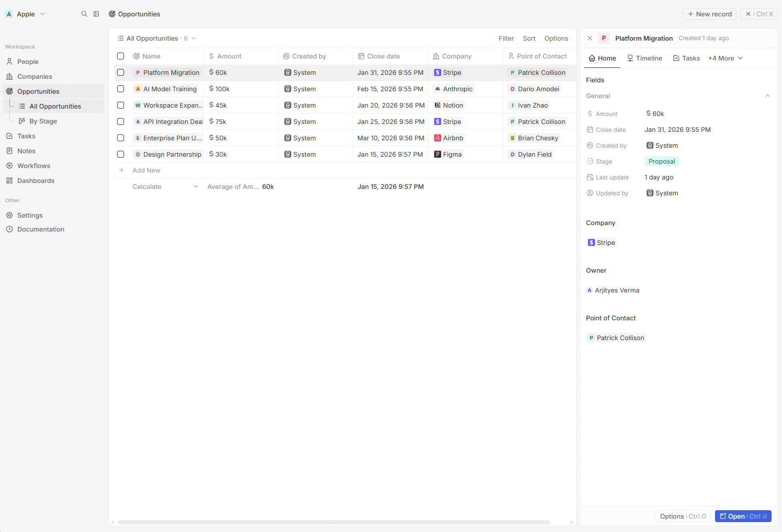This screenshot has height=532, width=782.
Task: Click the panel Options Ctrl O button
Action: (x=683, y=516)
